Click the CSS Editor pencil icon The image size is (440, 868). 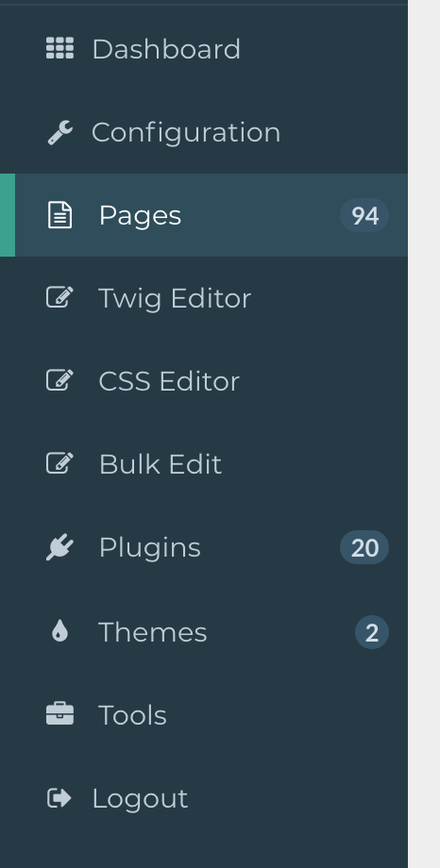(59, 380)
